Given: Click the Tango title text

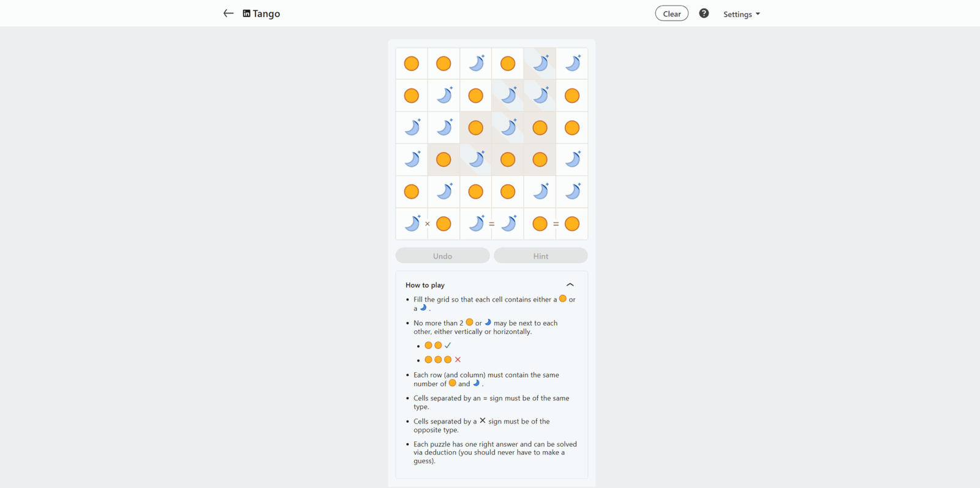Looking at the screenshot, I should (266, 13).
